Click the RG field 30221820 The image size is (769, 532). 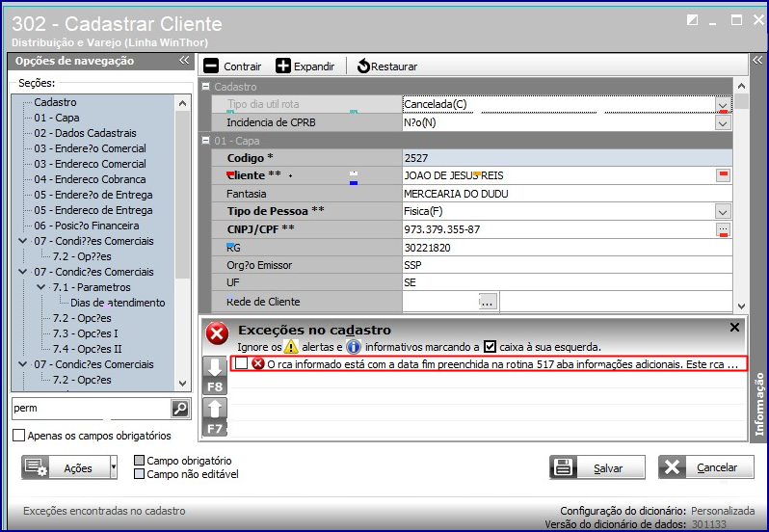[x=568, y=248]
